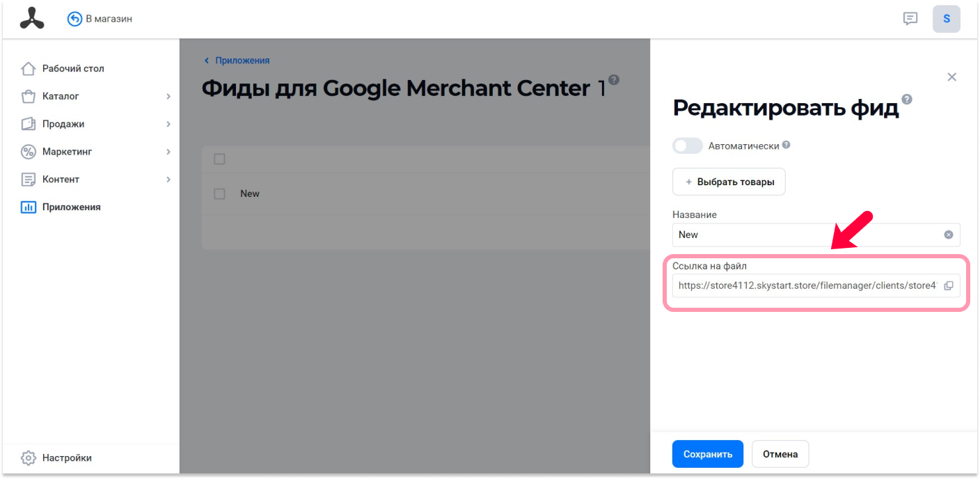The image size is (980, 479).
Task: Open the Каталог menu item
Action: pyautogui.click(x=61, y=96)
